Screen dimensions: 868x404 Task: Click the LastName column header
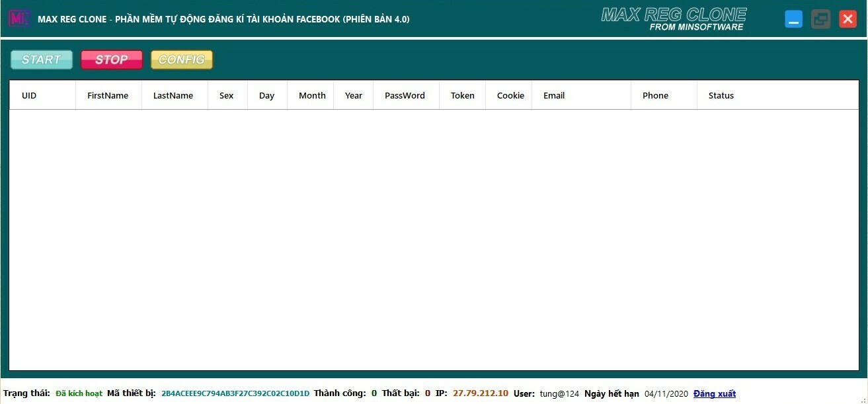[175, 95]
